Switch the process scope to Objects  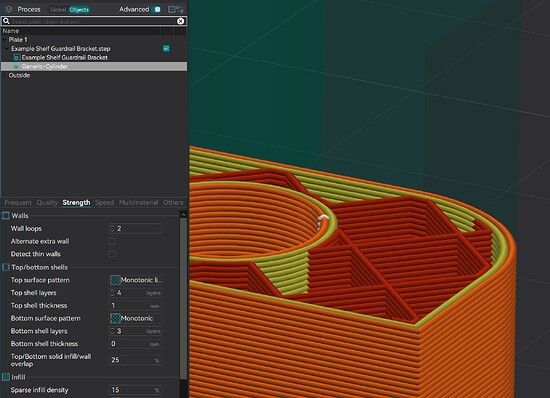pyautogui.click(x=79, y=9)
